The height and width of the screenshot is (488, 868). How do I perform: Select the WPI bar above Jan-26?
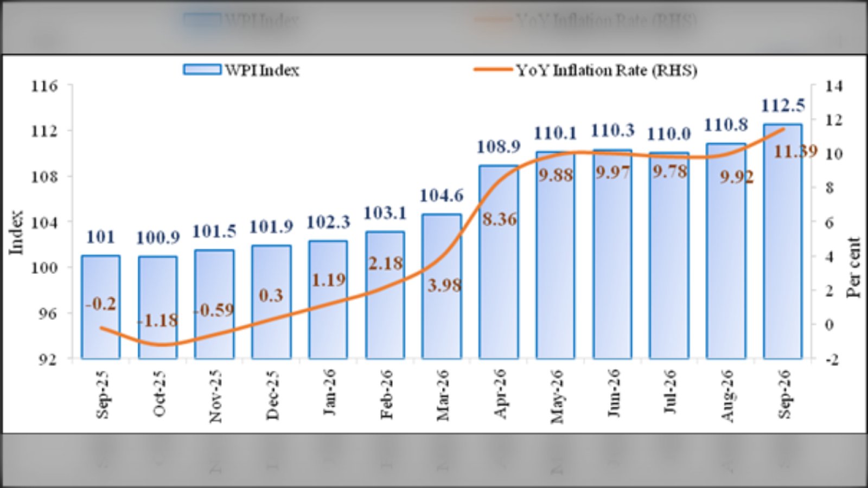coord(328,300)
